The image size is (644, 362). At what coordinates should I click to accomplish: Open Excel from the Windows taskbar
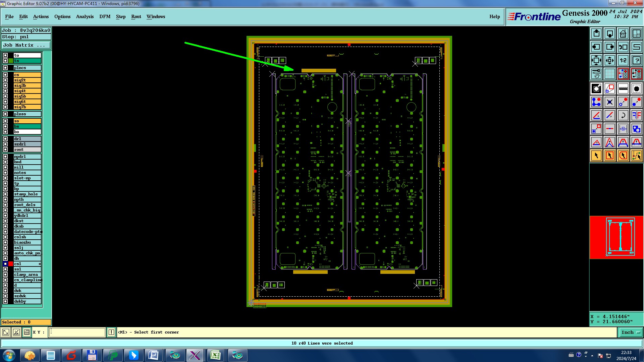point(215,355)
